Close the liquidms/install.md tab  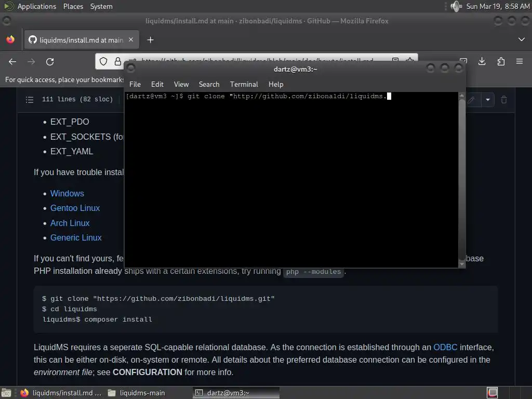(131, 39)
